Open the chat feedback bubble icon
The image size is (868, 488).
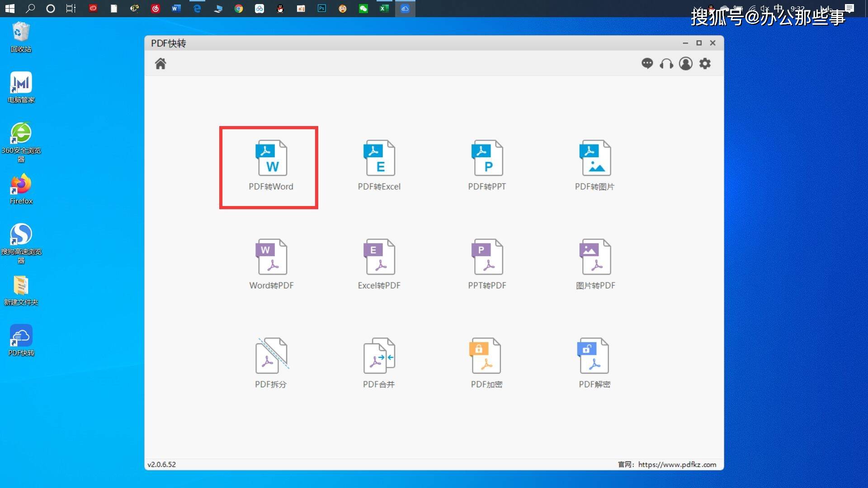click(647, 63)
